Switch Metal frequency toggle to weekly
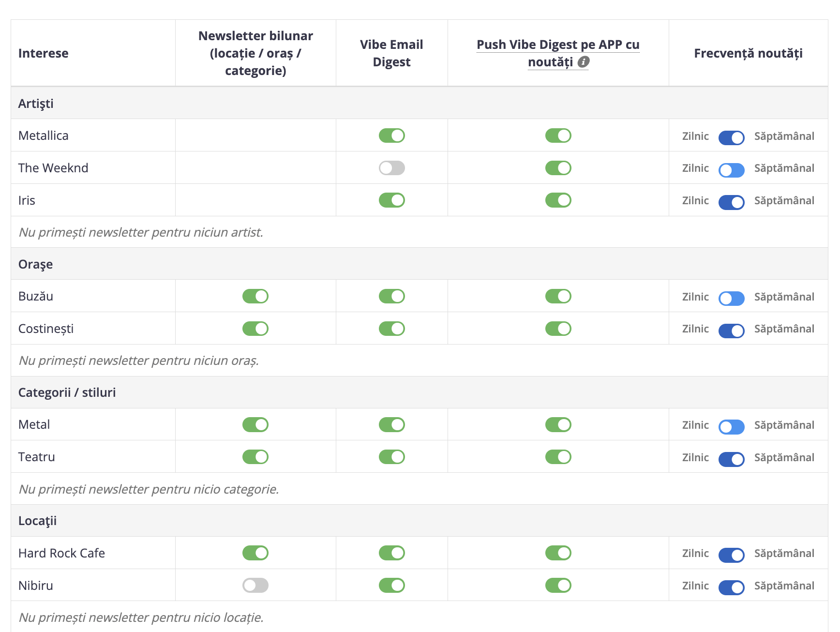 [731, 427]
